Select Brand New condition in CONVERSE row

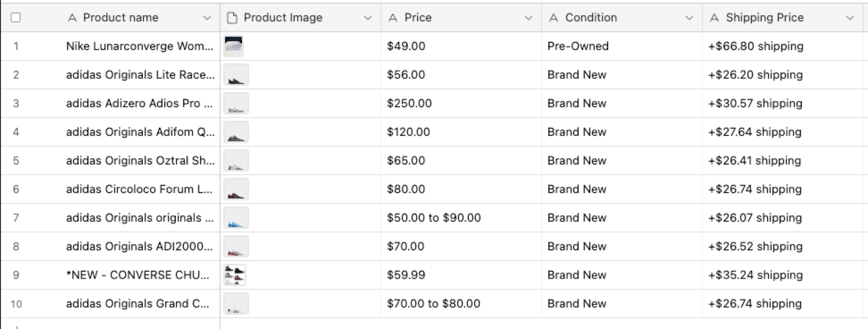click(622, 275)
